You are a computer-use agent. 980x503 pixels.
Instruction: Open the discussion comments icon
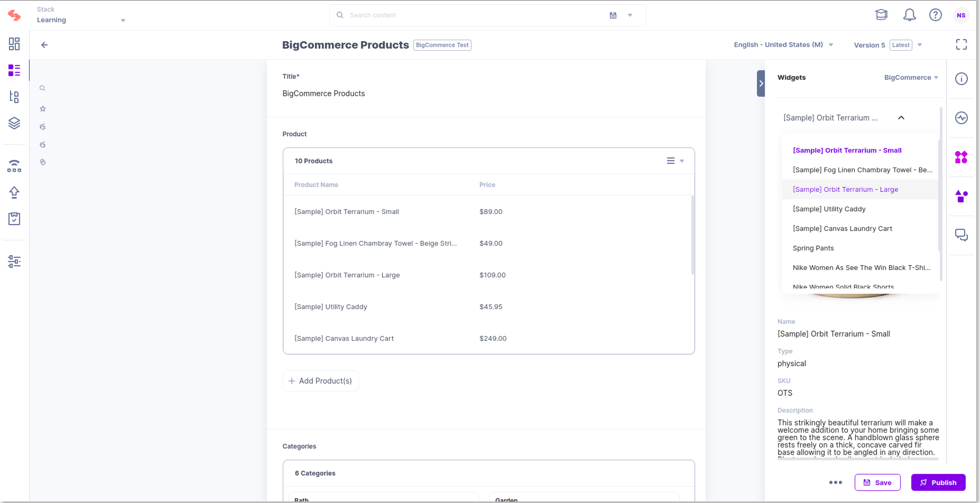click(961, 235)
